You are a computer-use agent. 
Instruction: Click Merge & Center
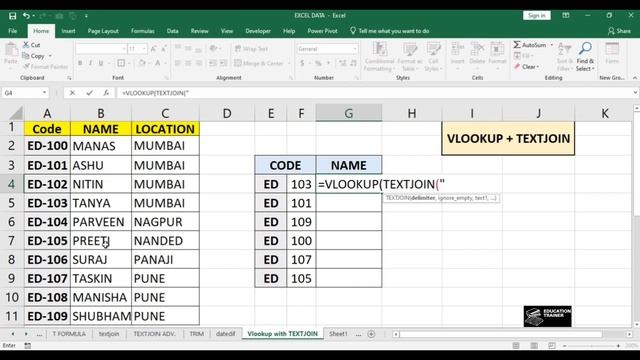tap(259, 63)
